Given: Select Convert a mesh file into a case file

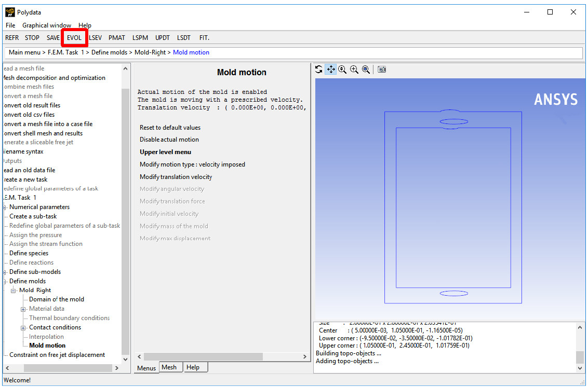Looking at the screenshot, I should tap(48, 124).
